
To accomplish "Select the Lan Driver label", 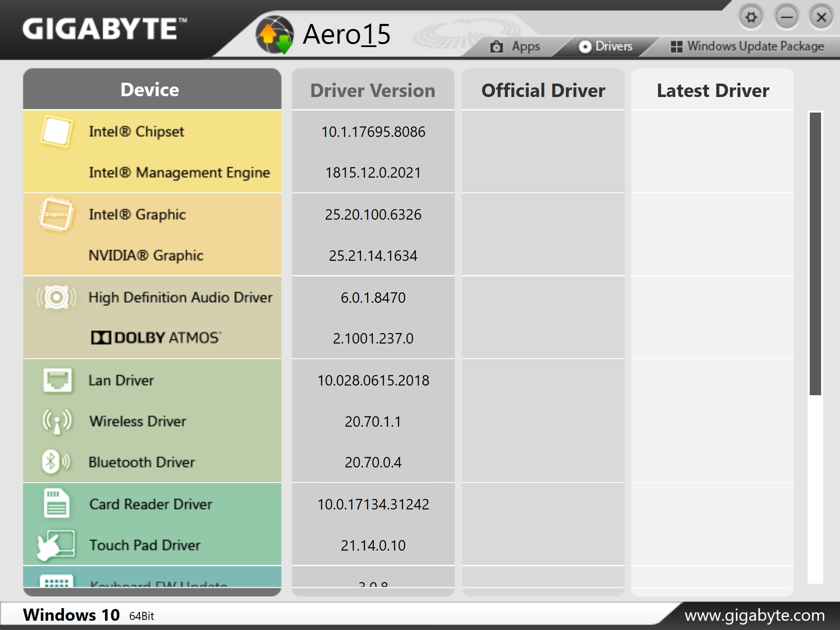I will [121, 380].
